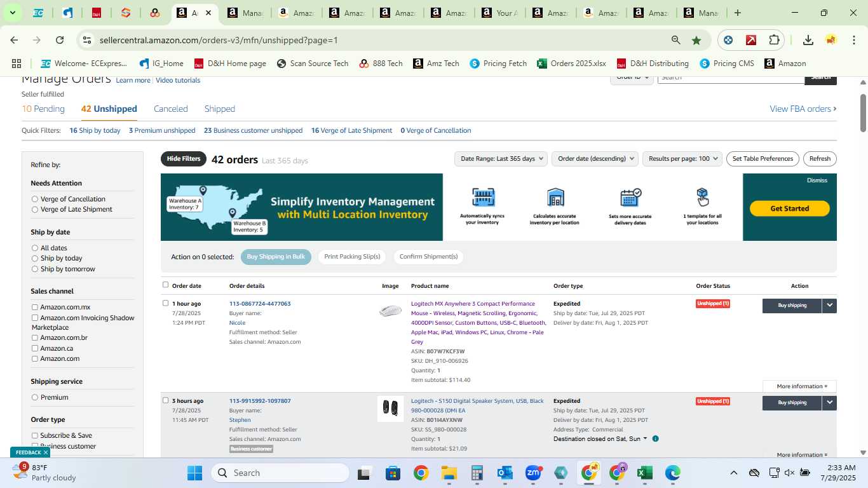Apply the Premium unshipped quick filter
This screenshot has width=868, height=488.
pyautogui.click(x=162, y=130)
